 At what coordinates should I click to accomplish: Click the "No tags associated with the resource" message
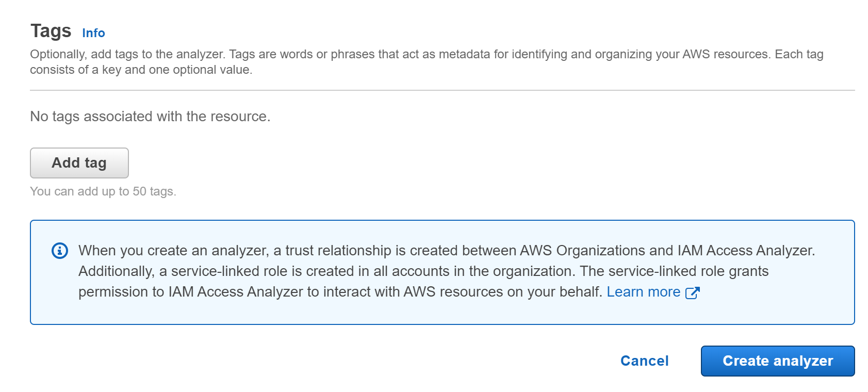click(x=150, y=117)
